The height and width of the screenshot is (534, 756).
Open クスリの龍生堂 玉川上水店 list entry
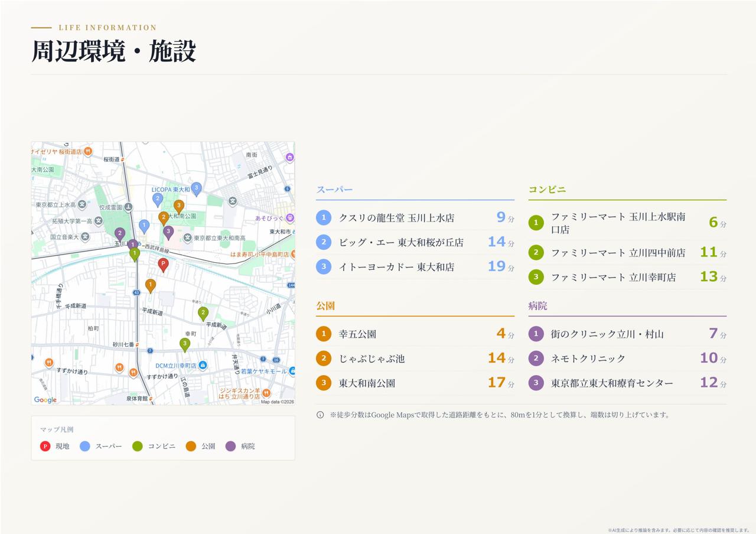(x=415, y=217)
